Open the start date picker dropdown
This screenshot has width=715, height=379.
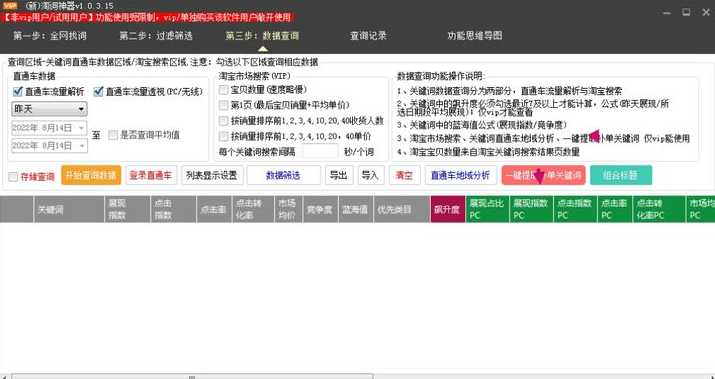pos(82,128)
